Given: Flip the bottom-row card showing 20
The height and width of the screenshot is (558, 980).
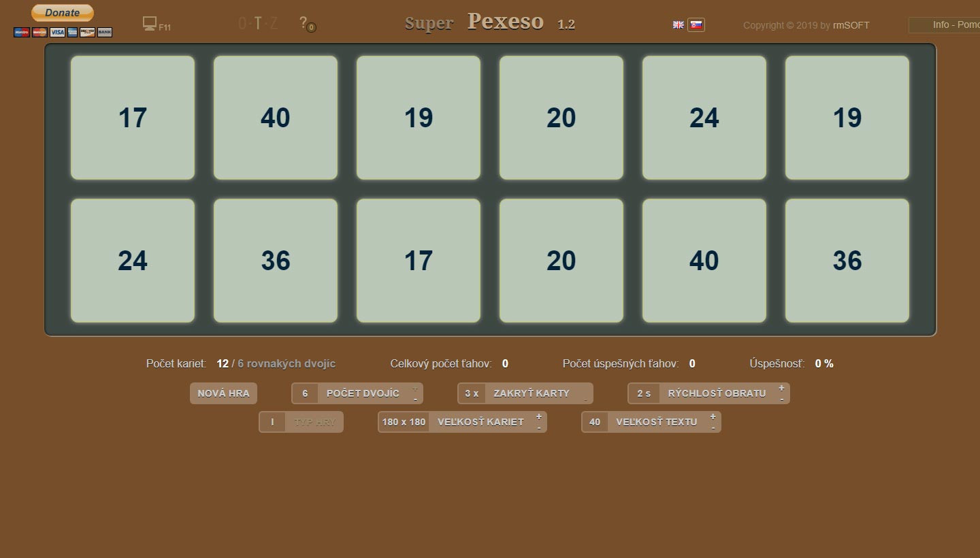Looking at the screenshot, I should pyautogui.click(x=561, y=261).
